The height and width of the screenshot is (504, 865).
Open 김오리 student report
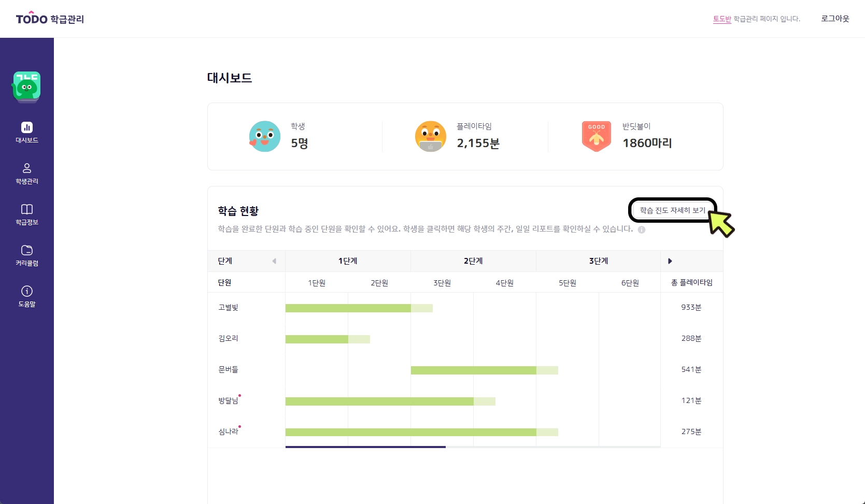(x=228, y=339)
